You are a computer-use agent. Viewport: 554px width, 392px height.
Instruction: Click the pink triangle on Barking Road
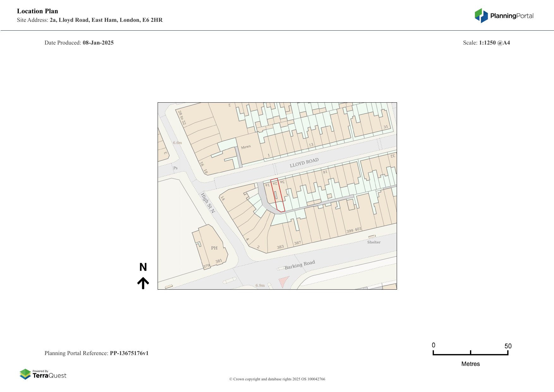tap(283, 281)
